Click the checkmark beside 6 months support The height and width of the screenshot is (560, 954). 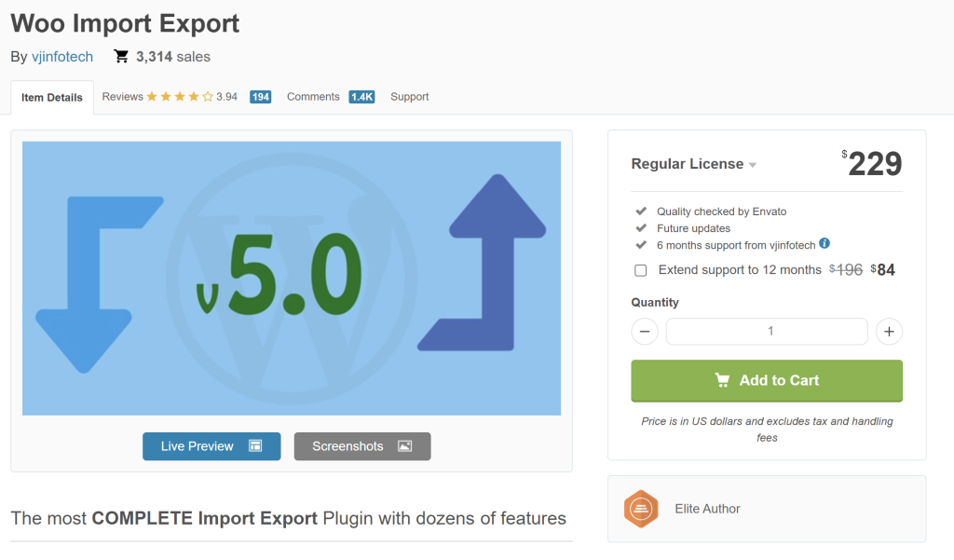pos(641,245)
